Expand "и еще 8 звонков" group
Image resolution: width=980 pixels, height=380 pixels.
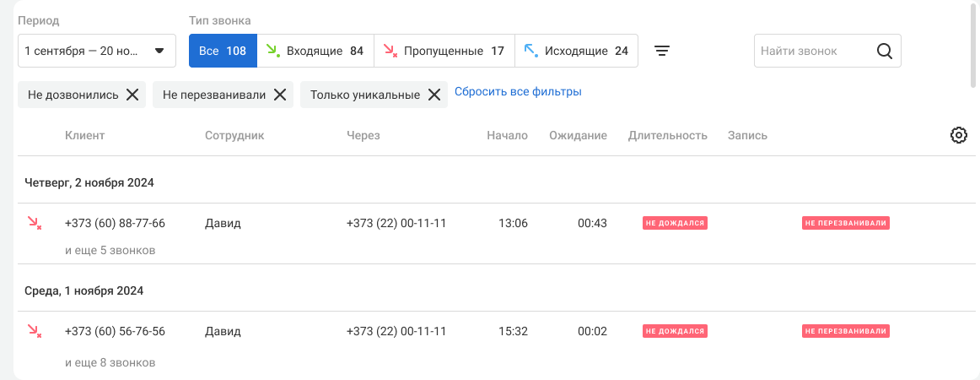[110, 362]
